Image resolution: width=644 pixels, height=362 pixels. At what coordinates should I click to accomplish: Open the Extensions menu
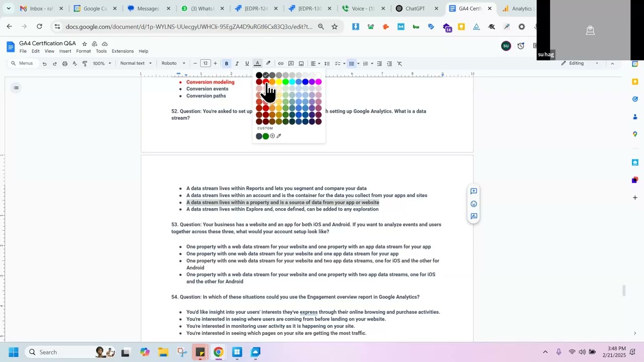123,51
